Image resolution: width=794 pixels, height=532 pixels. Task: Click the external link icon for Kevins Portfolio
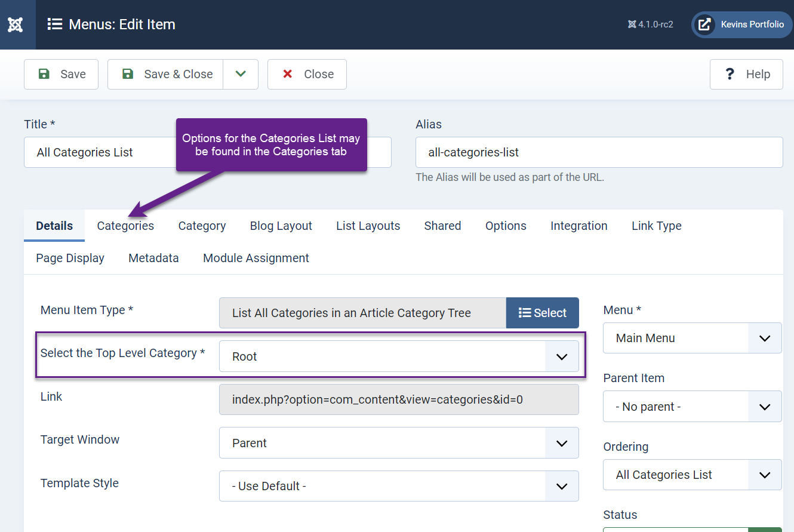(704, 24)
